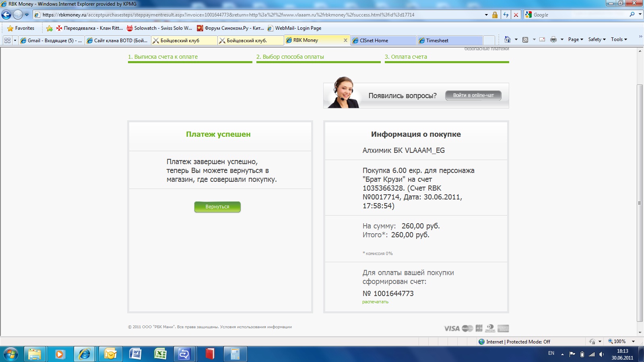Open the Форум Синоком.Ру favorites link
Viewport: 644px width, 362px height.
pyautogui.click(x=230, y=28)
